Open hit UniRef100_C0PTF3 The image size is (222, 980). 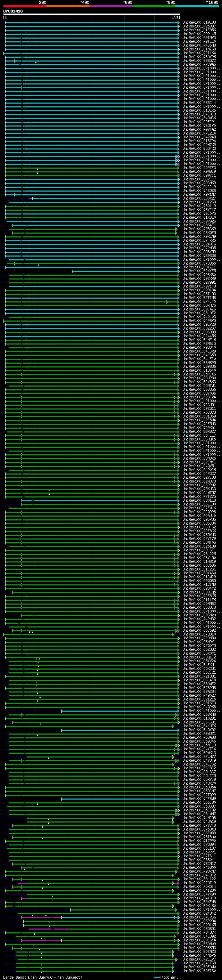(x=199, y=168)
